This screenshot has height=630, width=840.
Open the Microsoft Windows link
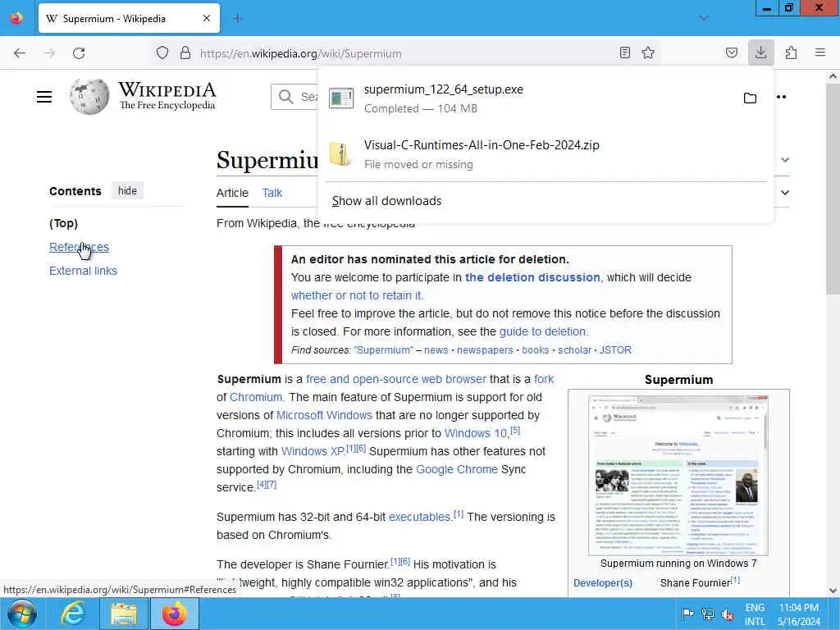click(x=324, y=415)
